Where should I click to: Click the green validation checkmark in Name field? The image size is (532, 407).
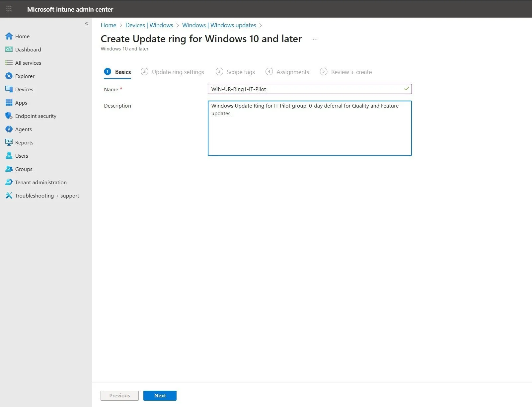click(406, 89)
